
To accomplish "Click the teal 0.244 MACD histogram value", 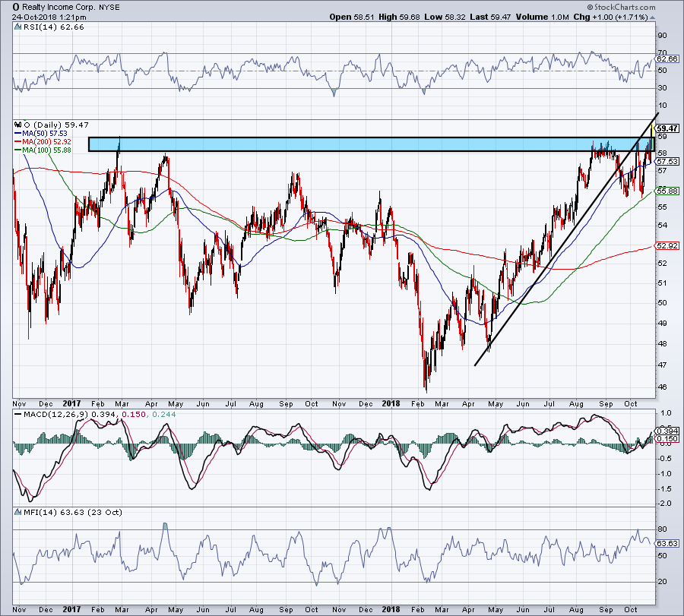I will (163, 414).
